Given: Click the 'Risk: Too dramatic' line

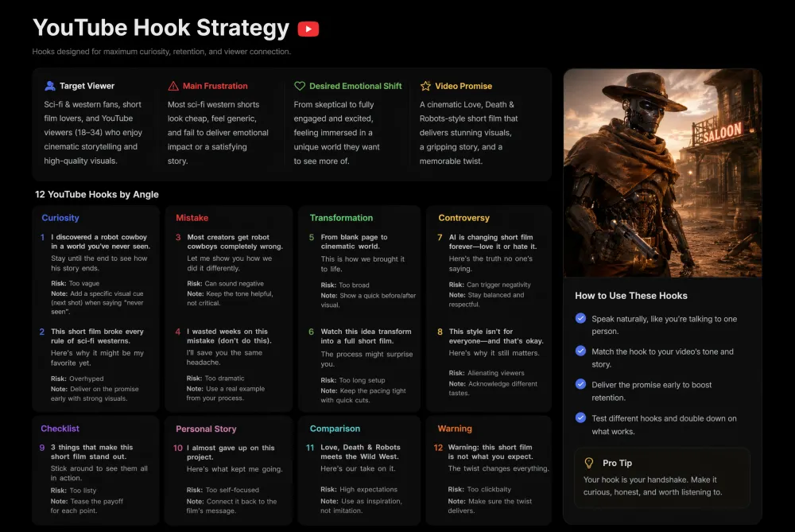Looking at the screenshot, I should pyautogui.click(x=215, y=379).
